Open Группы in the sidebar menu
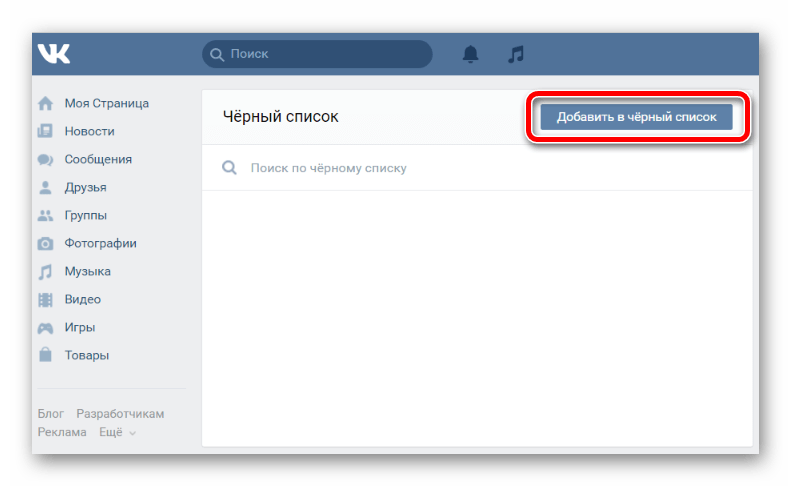The image size is (791, 486). tap(86, 215)
